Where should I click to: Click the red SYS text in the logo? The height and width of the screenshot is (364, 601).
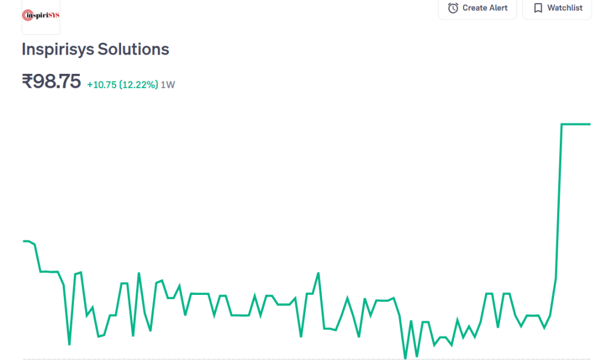click(x=53, y=15)
